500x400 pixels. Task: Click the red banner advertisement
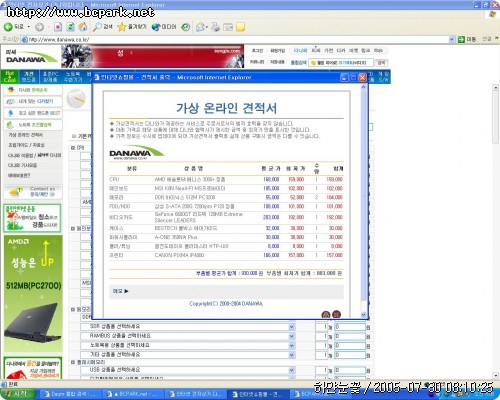pos(153,56)
